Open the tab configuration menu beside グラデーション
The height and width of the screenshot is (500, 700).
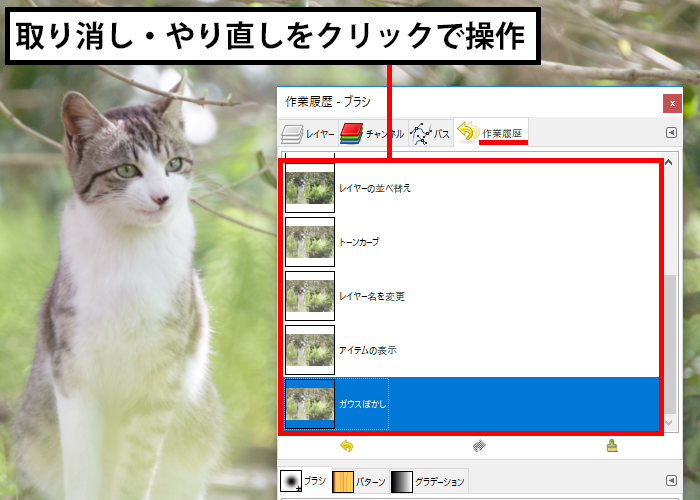(x=671, y=480)
